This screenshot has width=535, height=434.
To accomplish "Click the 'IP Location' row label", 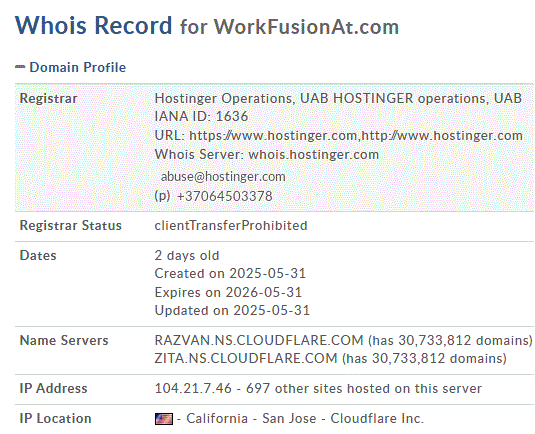I will click(x=56, y=419).
